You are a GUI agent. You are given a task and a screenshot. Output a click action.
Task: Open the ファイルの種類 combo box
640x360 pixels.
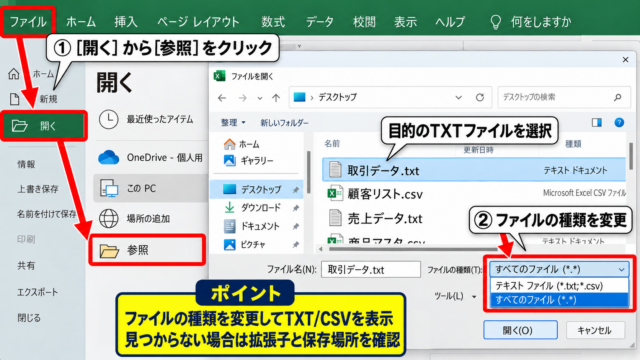click(x=559, y=269)
